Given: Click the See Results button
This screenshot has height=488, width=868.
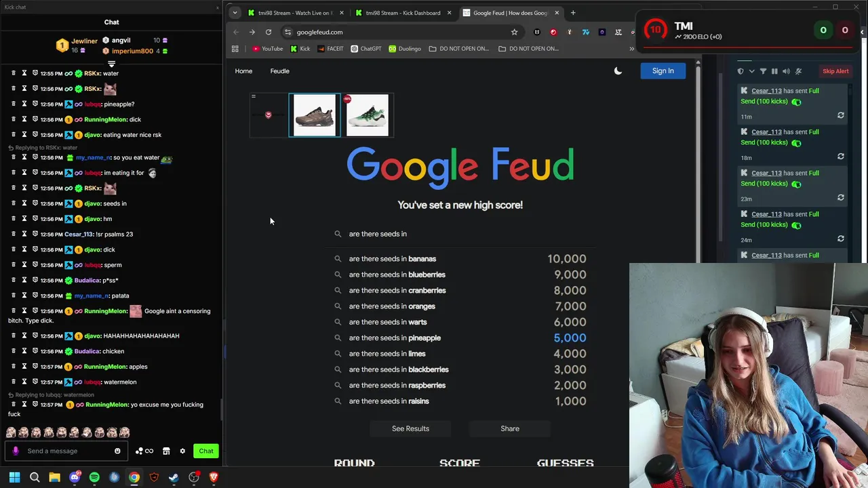Looking at the screenshot, I should click(410, 428).
